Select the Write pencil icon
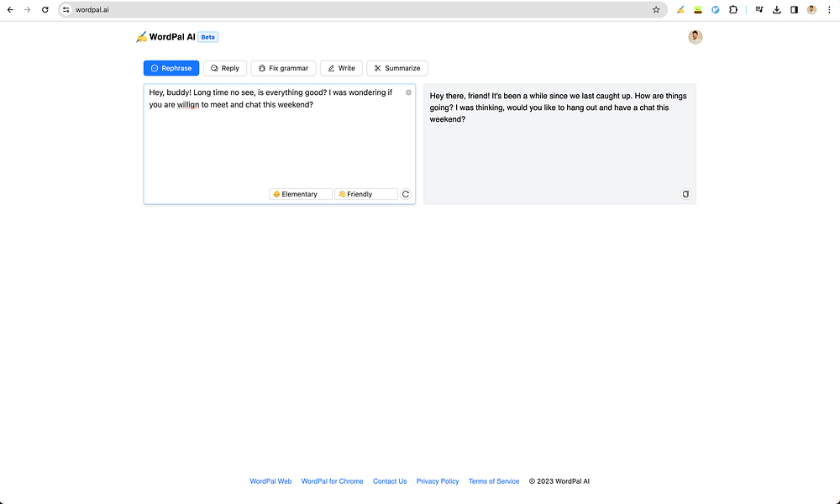 coord(329,68)
